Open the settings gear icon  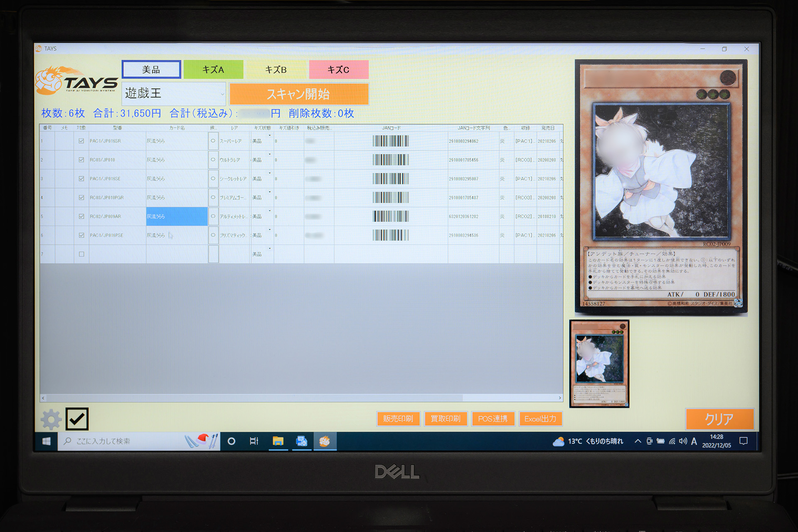pyautogui.click(x=51, y=419)
